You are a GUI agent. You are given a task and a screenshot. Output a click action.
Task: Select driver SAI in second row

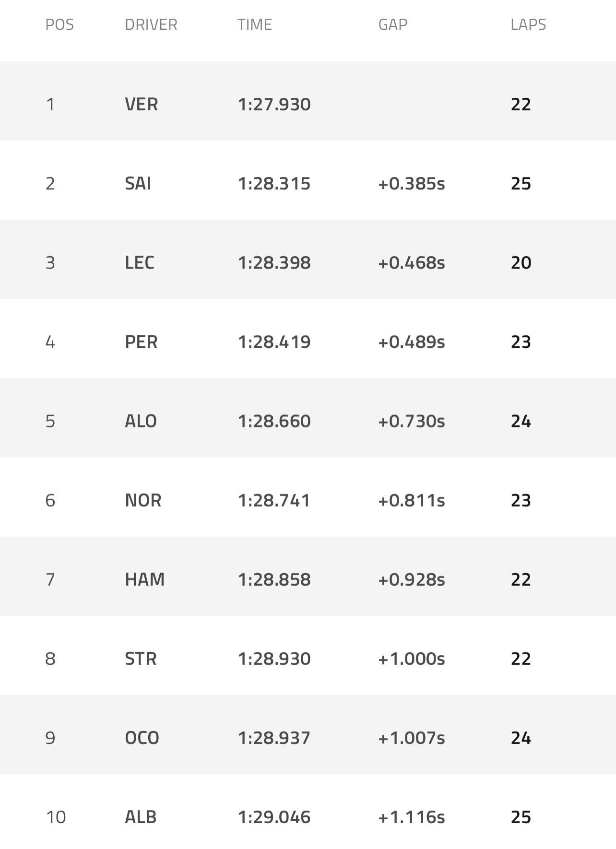(x=138, y=183)
